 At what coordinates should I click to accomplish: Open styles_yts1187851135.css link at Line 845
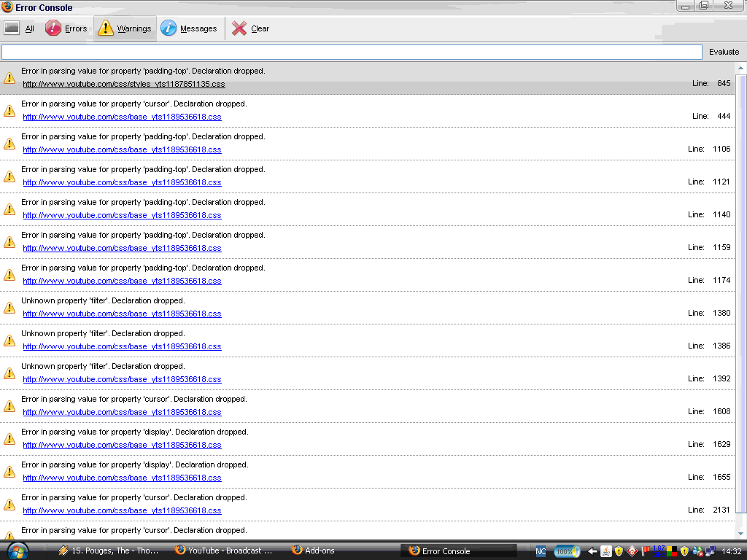124,84
